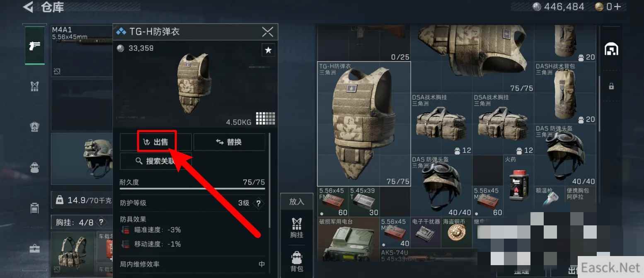The height and width of the screenshot is (278, 644).
Task: Open the 胸挂 capacity question mark help
Action: pos(101,222)
